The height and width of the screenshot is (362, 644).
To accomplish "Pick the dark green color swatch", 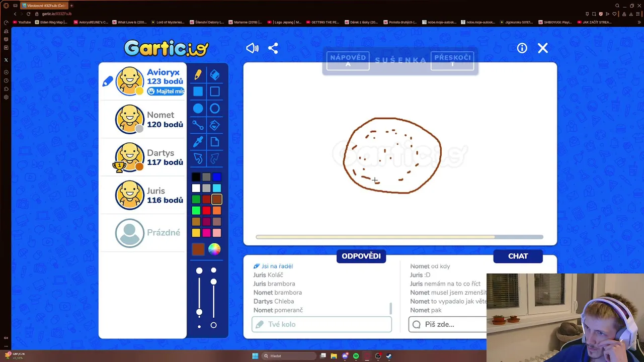I will point(196,199).
